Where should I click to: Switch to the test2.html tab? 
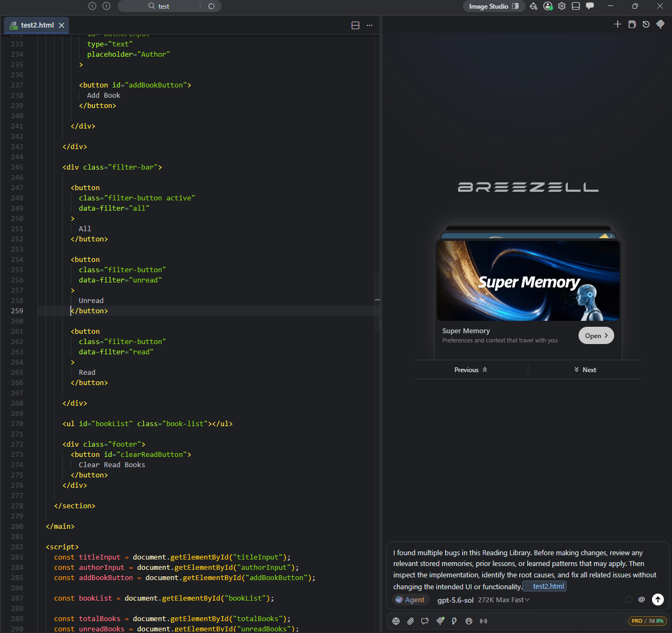tap(37, 25)
